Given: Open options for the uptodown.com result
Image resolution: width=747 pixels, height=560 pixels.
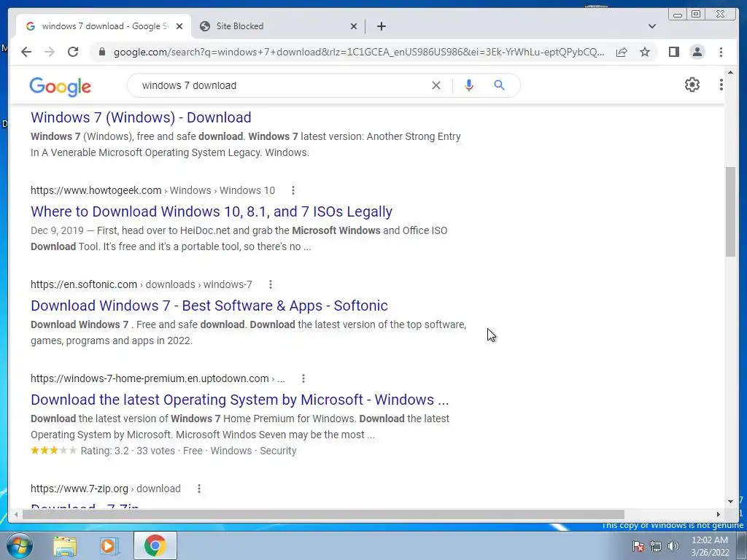Looking at the screenshot, I should pos(303,378).
